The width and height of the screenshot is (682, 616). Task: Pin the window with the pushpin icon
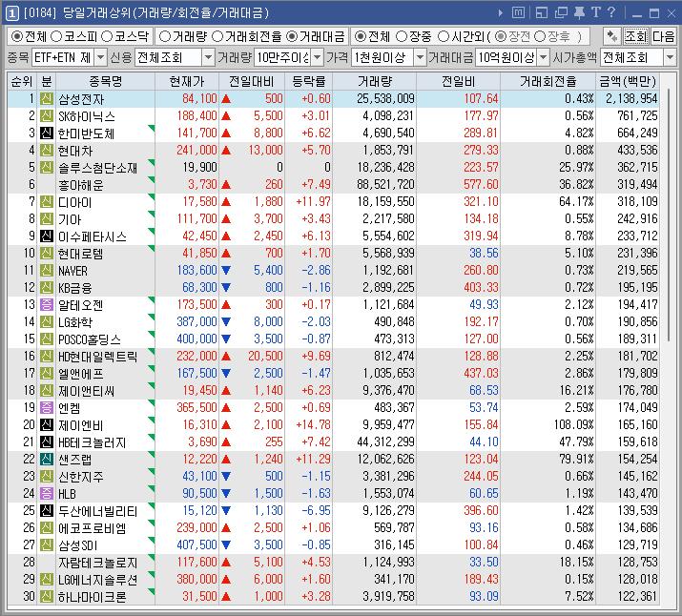[579, 13]
